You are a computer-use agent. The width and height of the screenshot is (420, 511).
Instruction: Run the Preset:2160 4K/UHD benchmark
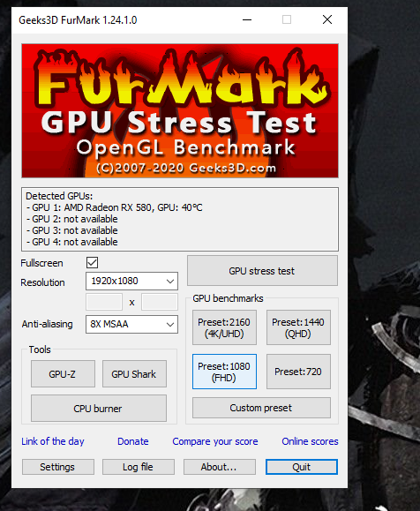pyautogui.click(x=224, y=327)
